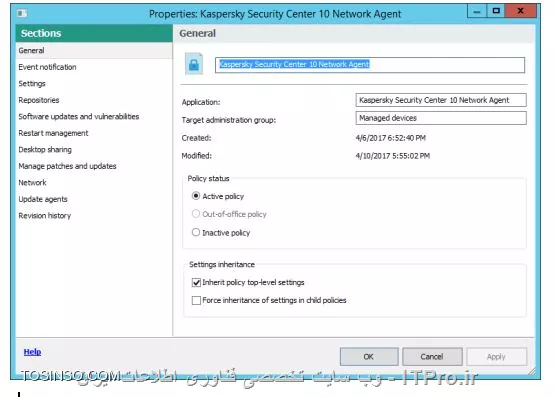Click the Settings inheritance group label

(x=222, y=265)
